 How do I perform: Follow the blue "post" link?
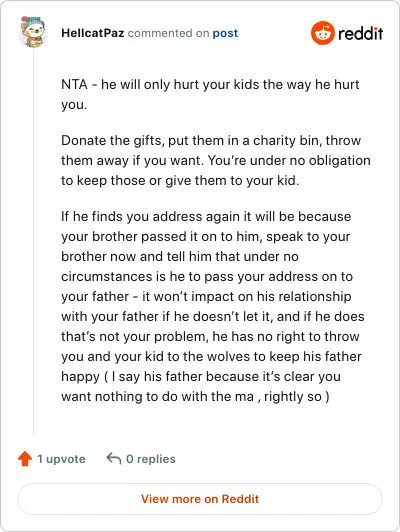(x=225, y=33)
